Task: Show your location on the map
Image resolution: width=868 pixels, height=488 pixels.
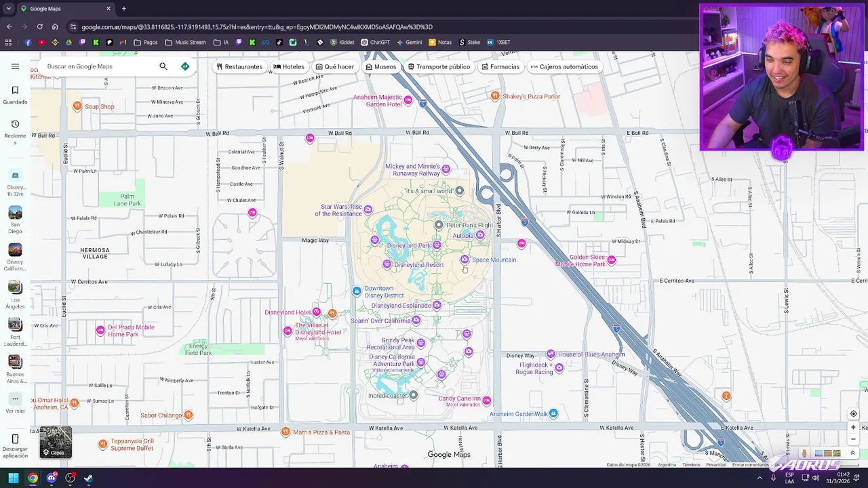Action: [x=853, y=414]
